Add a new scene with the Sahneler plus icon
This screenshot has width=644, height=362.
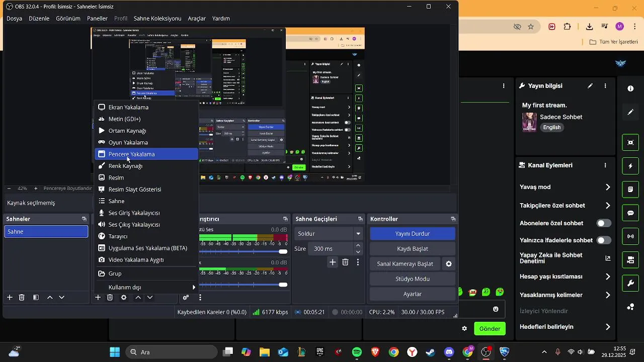pos(10,298)
